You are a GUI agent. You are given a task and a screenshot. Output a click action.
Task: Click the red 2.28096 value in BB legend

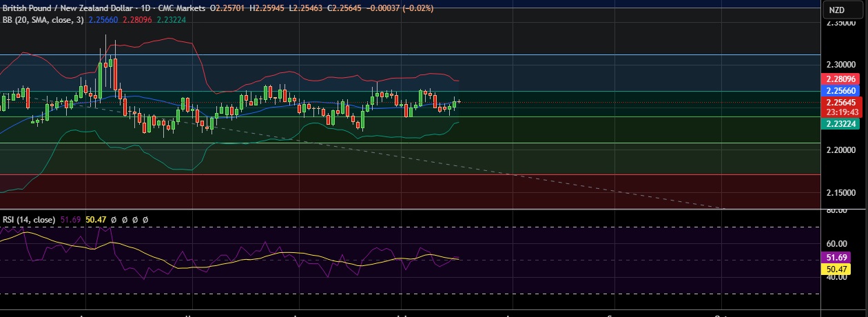[x=137, y=20]
